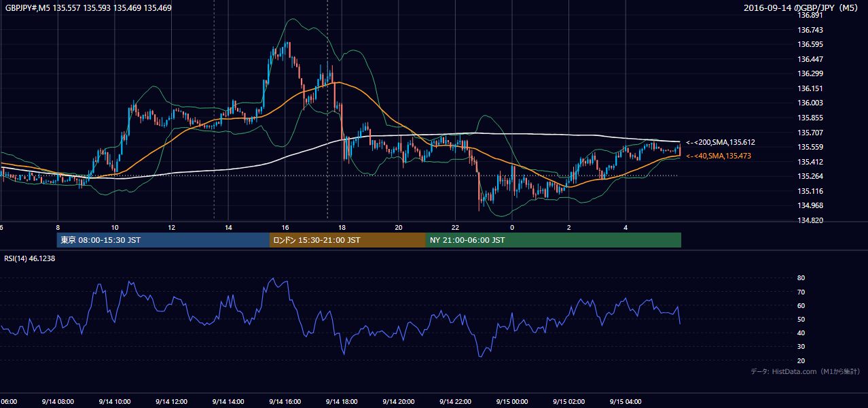The width and height of the screenshot is (868, 408).
Task: Click price axis value 136.003
Action: pos(810,103)
